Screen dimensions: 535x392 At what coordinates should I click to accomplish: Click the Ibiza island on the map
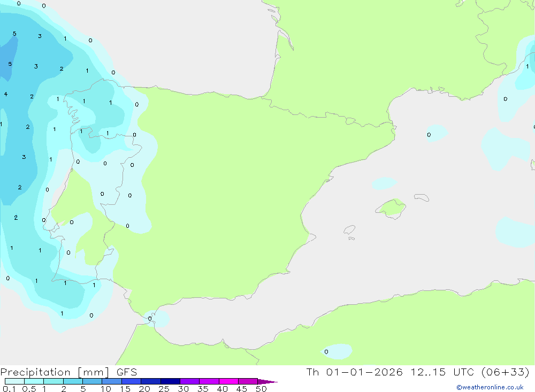coord(349,230)
